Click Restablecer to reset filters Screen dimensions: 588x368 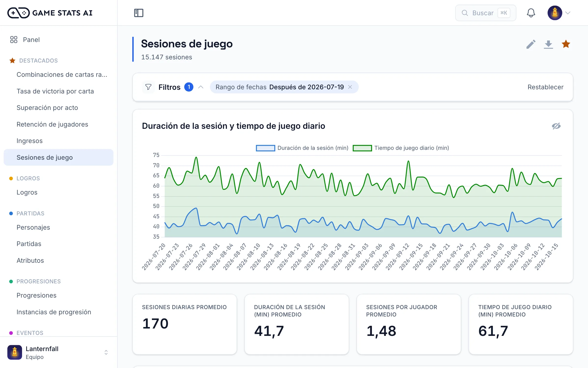[545, 87]
